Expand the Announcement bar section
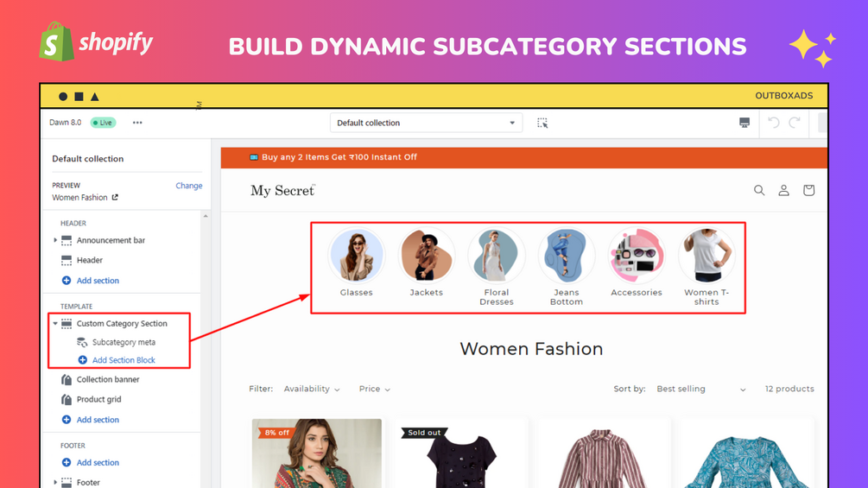 tap(55, 240)
